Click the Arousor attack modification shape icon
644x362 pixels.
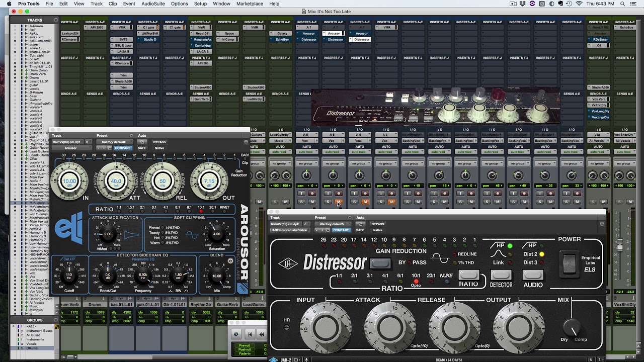point(132,234)
